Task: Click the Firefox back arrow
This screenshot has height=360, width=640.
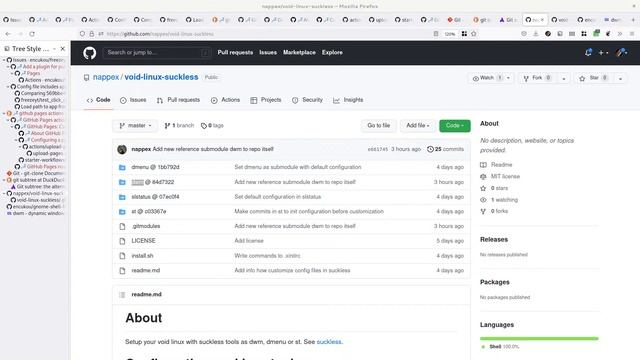Action: click(8, 34)
